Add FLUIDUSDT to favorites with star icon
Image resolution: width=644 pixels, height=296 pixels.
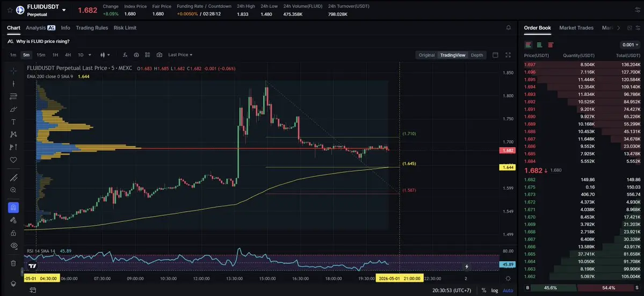[x=10, y=10]
